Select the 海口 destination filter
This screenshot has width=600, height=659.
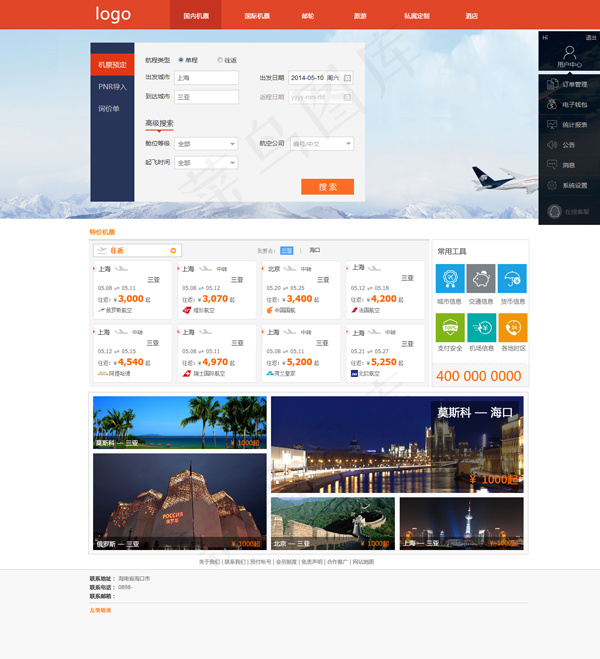pyautogui.click(x=315, y=250)
